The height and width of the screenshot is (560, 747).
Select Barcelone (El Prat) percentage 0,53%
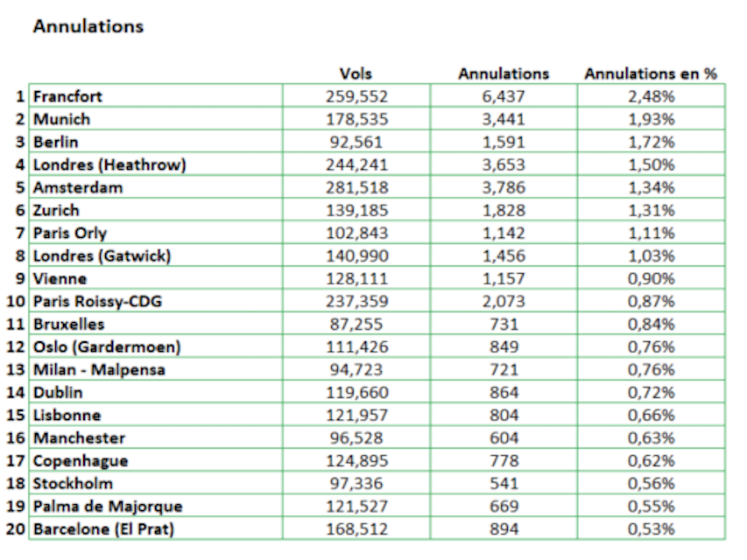(651, 528)
